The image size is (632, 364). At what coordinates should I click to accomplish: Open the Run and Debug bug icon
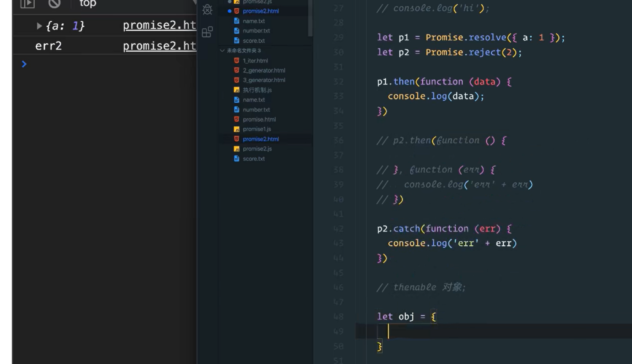[207, 10]
